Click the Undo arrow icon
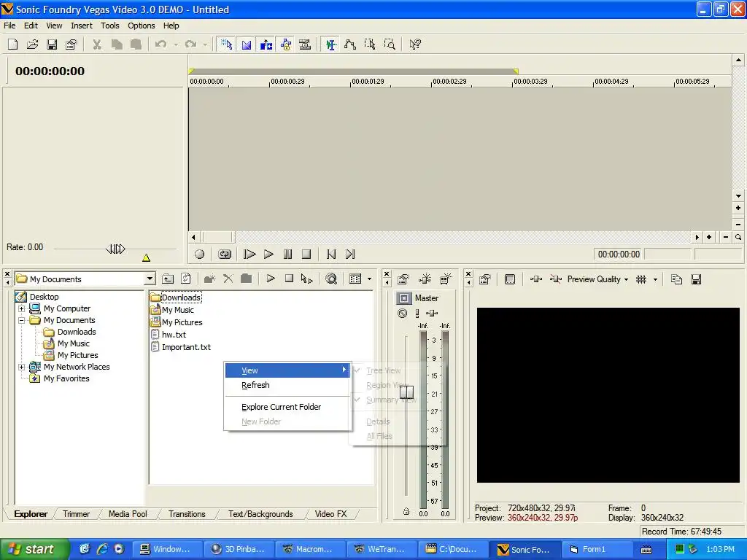747x560 pixels. click(x=161, y=44)
